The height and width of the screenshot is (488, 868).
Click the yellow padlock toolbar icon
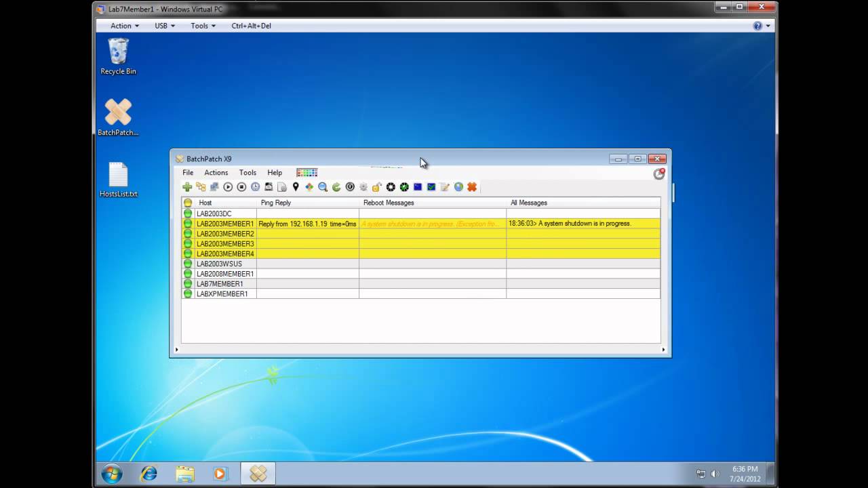[x=377, y=187]
